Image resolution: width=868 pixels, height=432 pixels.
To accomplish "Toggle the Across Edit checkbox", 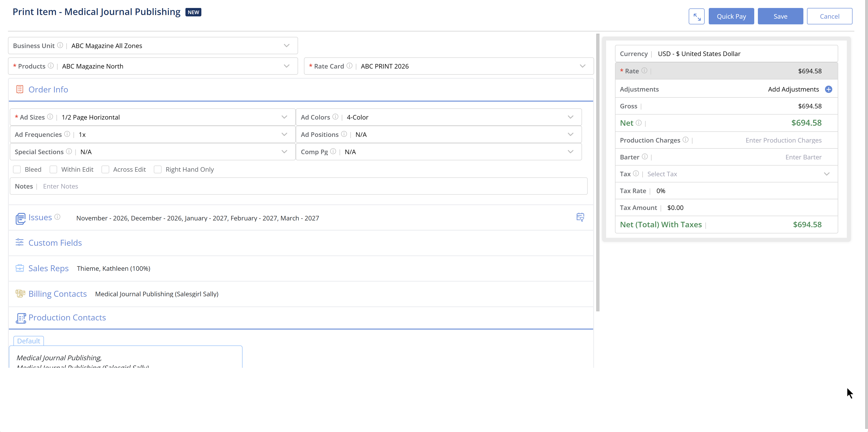I will pos(105,169).
